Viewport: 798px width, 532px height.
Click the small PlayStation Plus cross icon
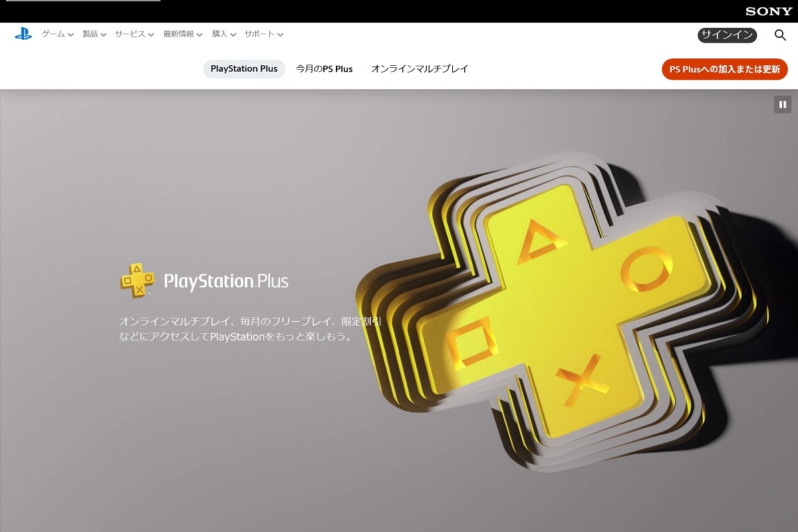pos(137,280)
